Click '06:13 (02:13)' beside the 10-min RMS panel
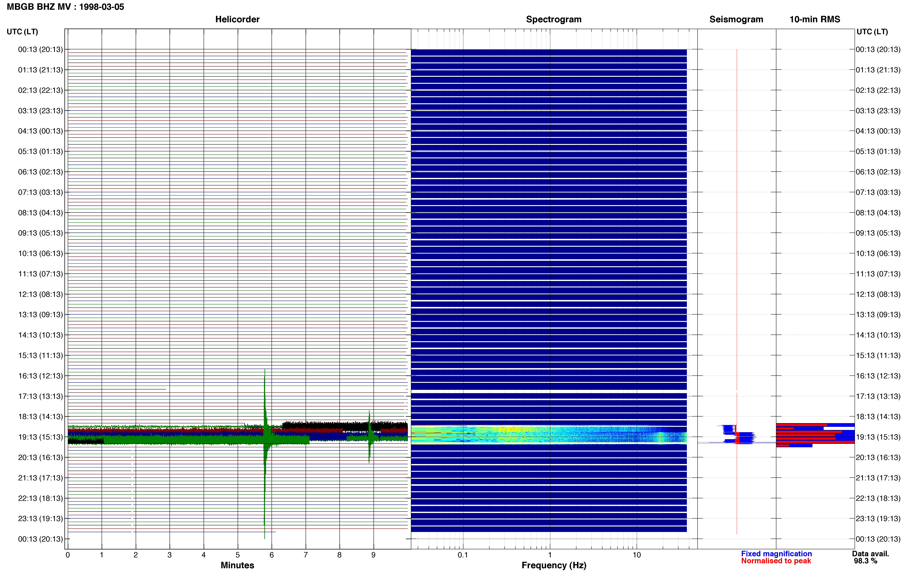The height and width of the screenshot is (578, 924). (878, 172)
